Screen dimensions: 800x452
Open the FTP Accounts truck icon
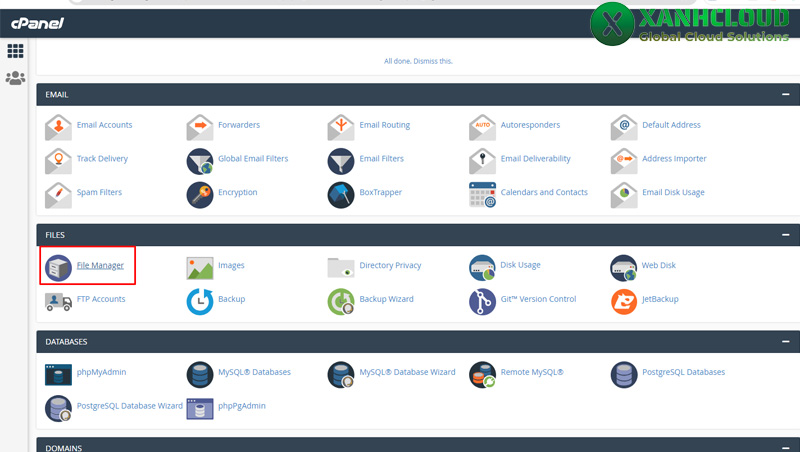tap(58, 302)
